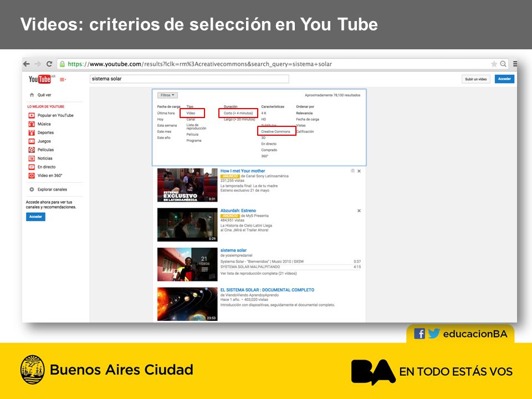Viewport: 532px width, 399px height.
Task: Reload the page with refresh icon
Action: (49, 64)
